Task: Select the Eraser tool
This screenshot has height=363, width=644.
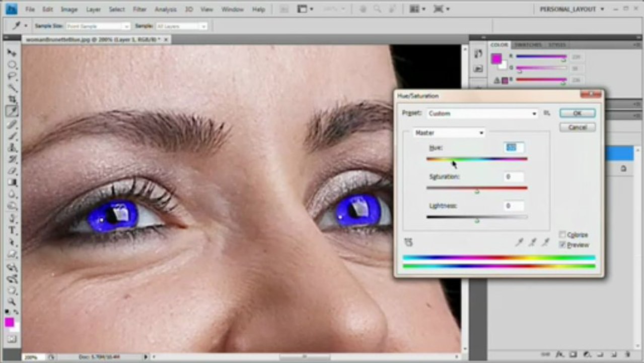Action: click(12, 171)
